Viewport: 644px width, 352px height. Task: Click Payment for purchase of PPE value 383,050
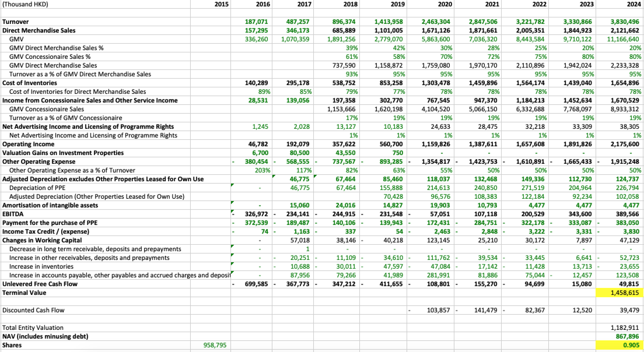click(628, 223)
